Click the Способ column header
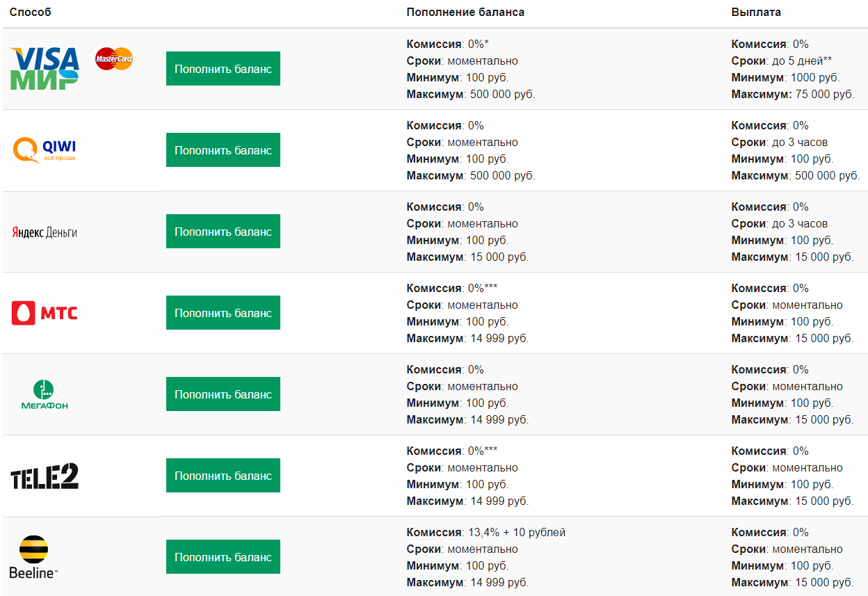 pos(31,13)
